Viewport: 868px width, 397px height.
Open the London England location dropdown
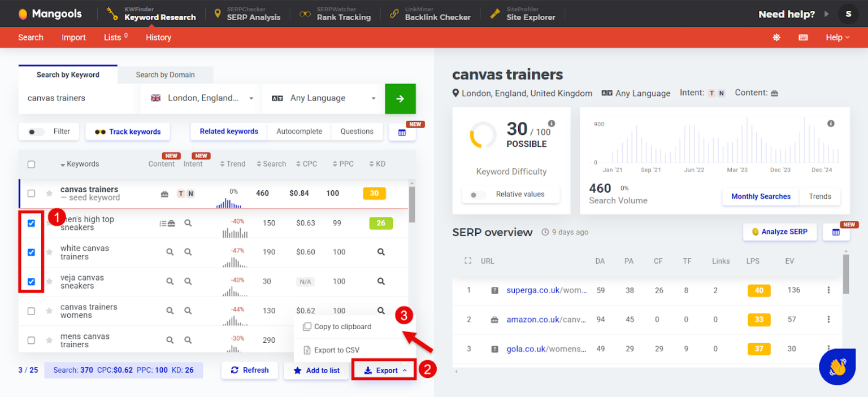pos(200,98)
